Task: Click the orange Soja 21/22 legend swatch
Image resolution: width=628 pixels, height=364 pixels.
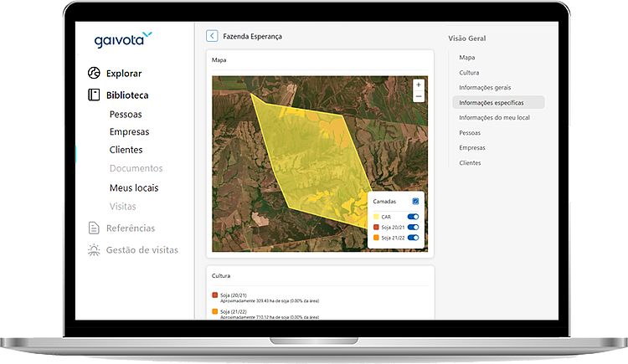Action: click(376, 238)
